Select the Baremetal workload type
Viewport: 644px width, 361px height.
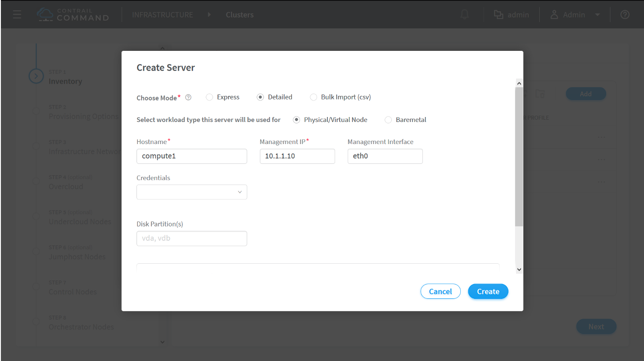388,120
